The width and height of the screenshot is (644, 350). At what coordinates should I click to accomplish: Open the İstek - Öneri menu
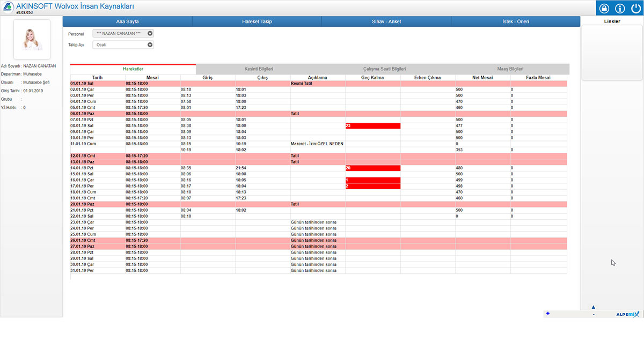click(x=515, y=21)
